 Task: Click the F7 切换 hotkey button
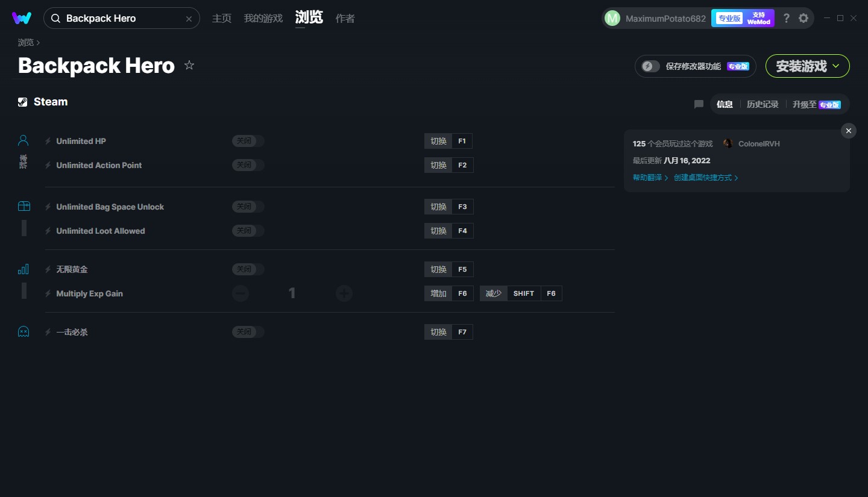[448, 332]
